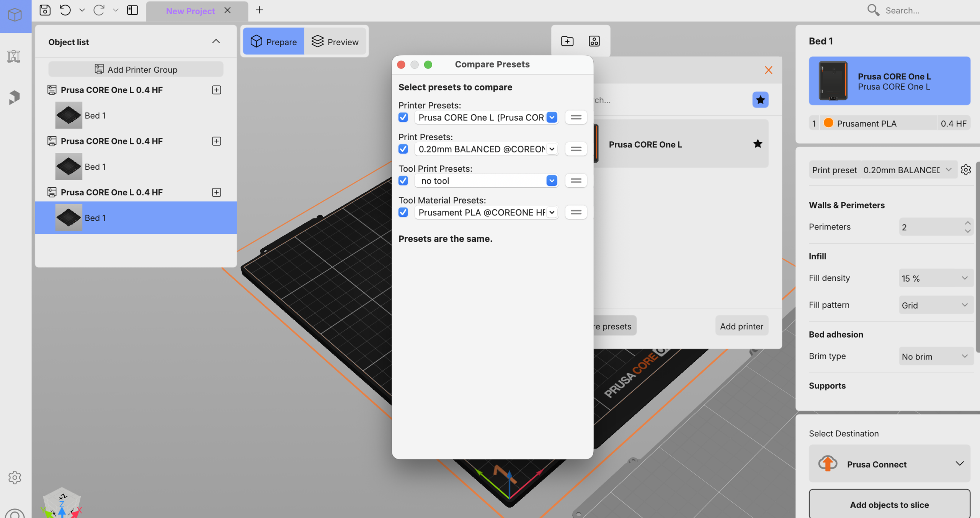Click the Prusament PLA material row
The height and width of the screenshot is (518, 980).
point(878,123)
